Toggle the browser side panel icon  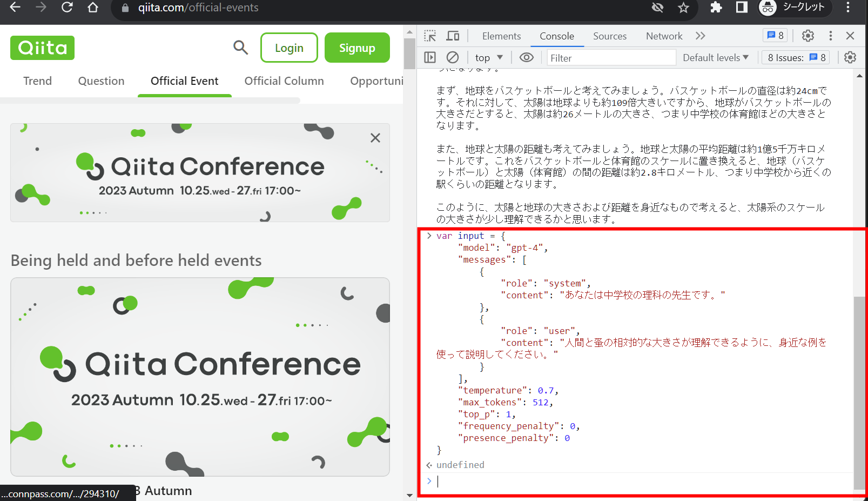(x=742, y=8)
